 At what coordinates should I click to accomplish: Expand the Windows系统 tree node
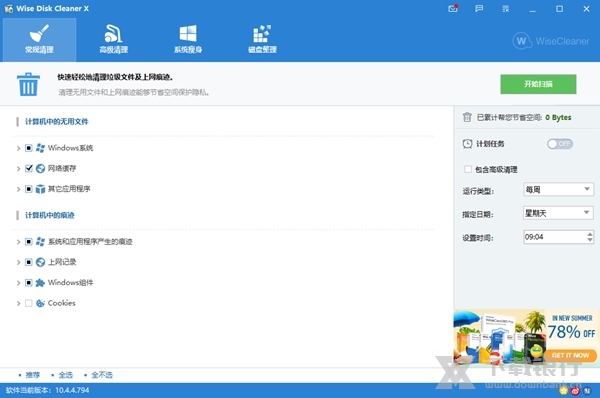click(x=18, y=148)
